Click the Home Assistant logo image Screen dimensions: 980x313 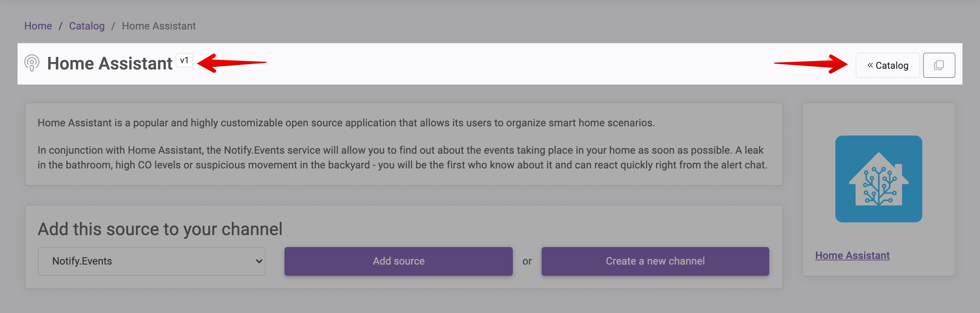click(x=878, y=179)
